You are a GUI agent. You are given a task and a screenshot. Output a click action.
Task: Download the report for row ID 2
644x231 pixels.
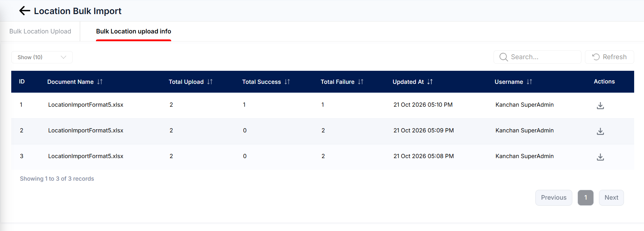pos(600,131)
